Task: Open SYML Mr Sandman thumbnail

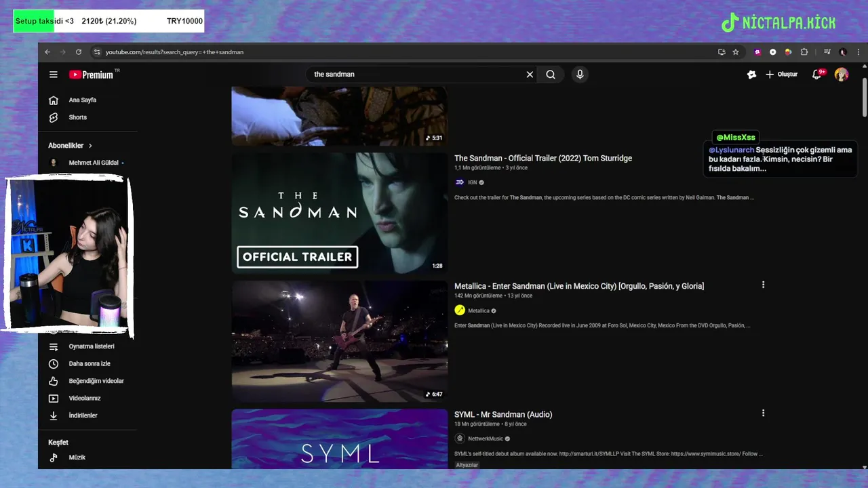Action: click(x=339, y=439)
